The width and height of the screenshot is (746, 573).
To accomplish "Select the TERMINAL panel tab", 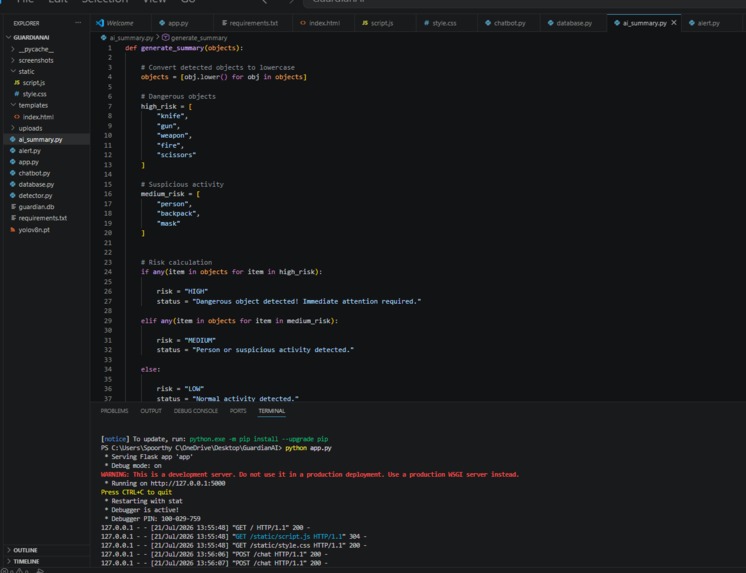I will 272,411.
